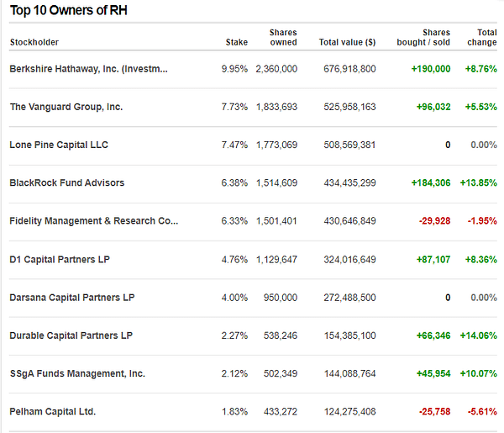Select total value 676,918,800
The height and width of the screenshot is (433, 504).
point(349,69)
